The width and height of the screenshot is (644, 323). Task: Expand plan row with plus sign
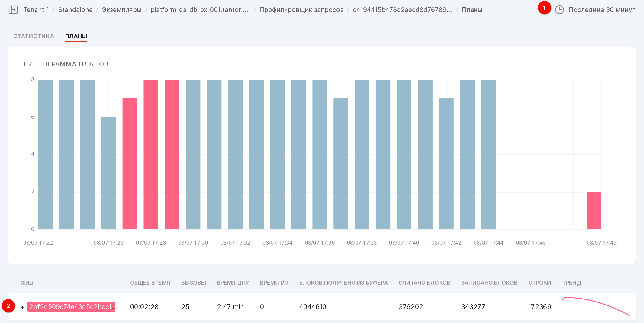point(23,307)
